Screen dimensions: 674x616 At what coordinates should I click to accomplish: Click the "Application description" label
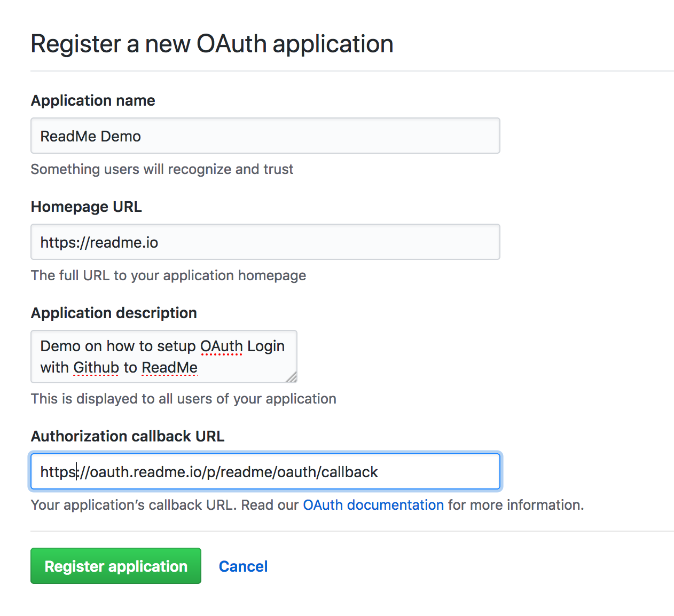click(x=114, y=313)
